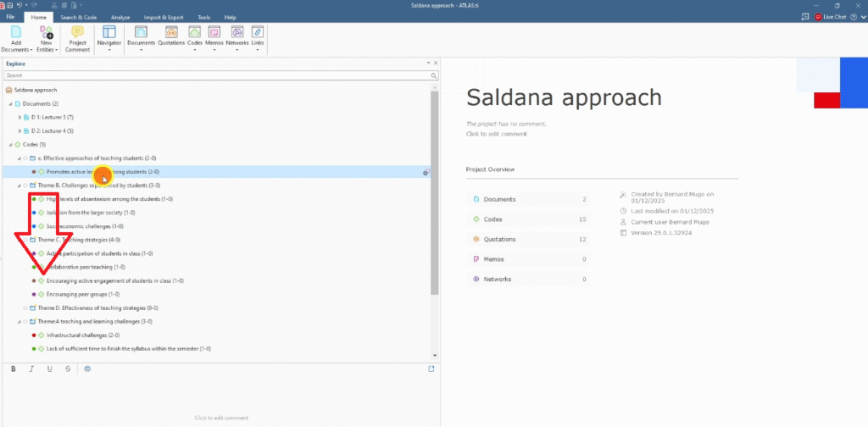Collapse Theme B Challenges folder
The height and width of the screenshot is (427, 868).
[19, 186]
